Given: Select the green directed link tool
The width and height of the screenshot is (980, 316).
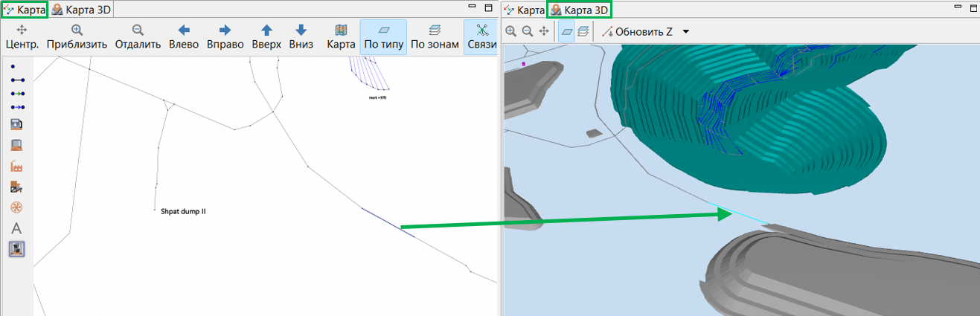Looking at the screenshot, I should point(17,94).
